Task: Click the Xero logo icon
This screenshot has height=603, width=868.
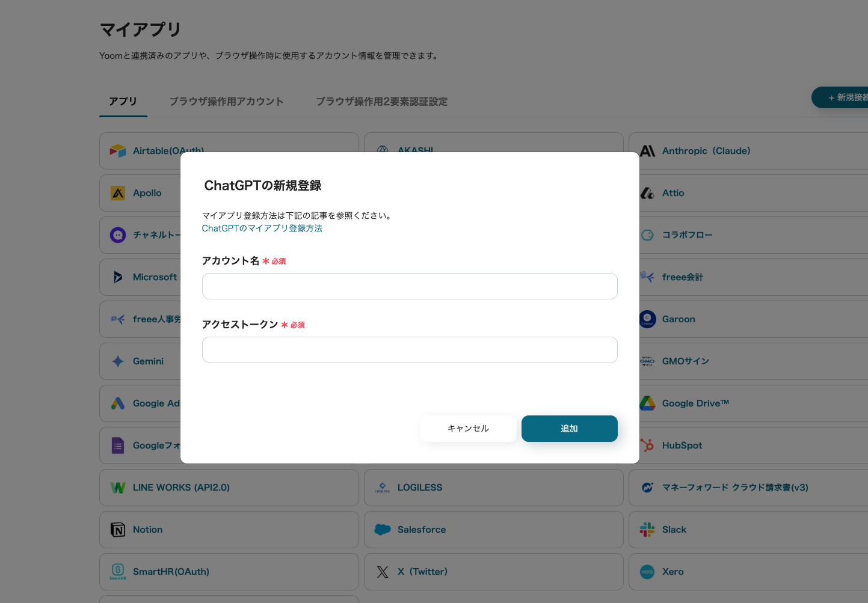Action: point(647,572)
